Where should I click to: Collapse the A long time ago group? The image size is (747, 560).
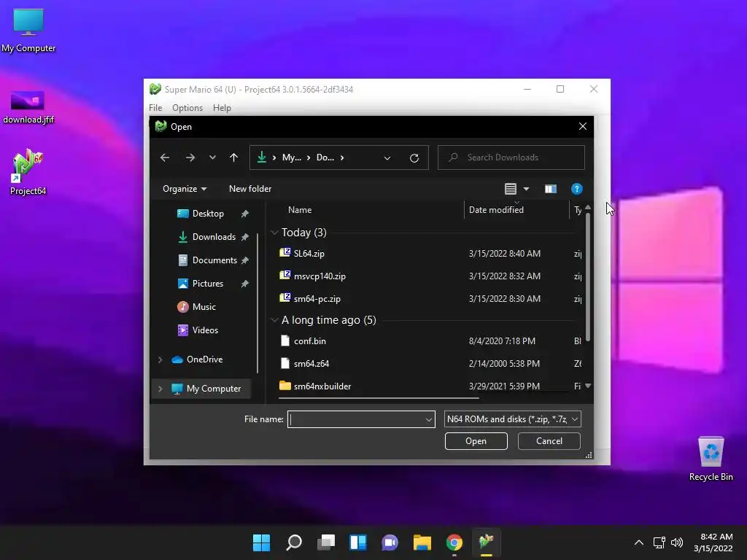coord(274,320)
